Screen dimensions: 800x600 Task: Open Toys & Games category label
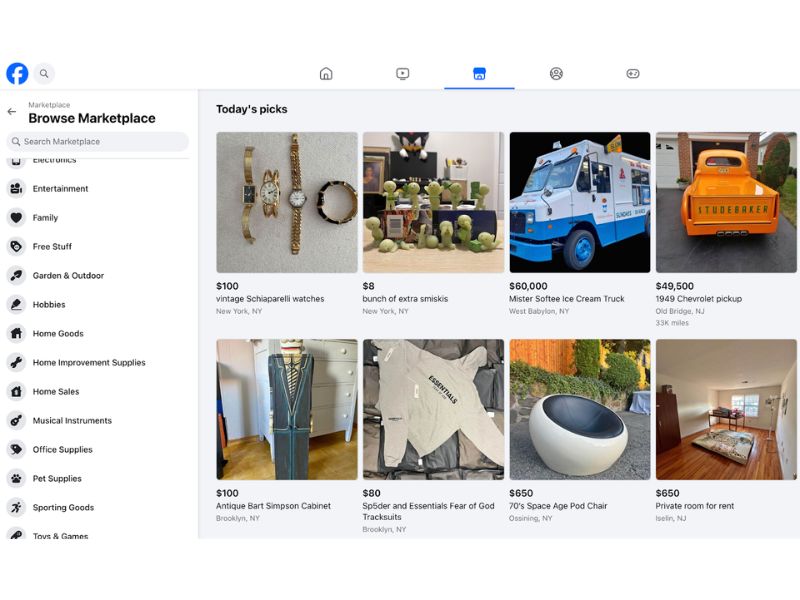(x=60, y=536)
